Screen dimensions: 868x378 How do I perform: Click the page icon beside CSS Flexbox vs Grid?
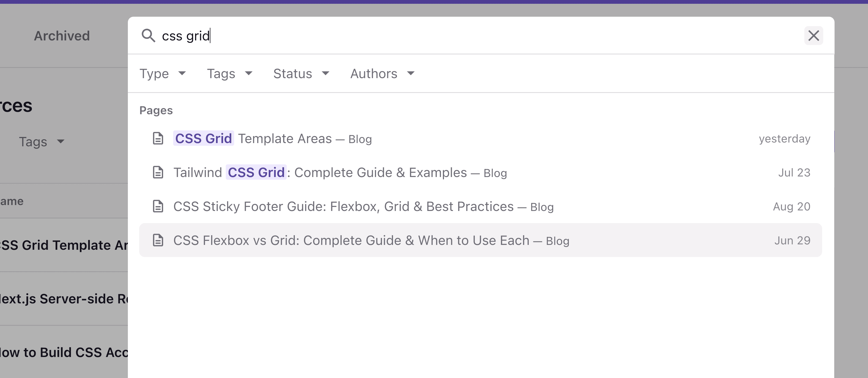coord(158,240)
